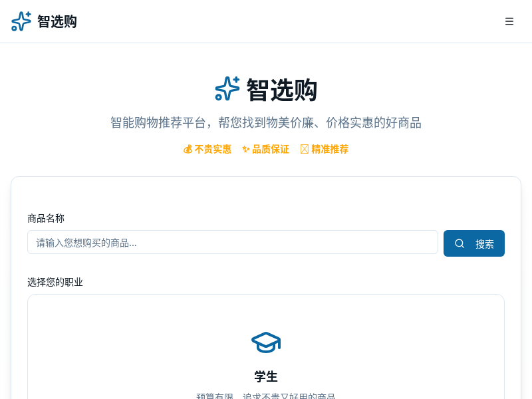Click the large 智选购 hero title
Image resolution: width=532 pixels, height=399 pixels.
point(282,90)
